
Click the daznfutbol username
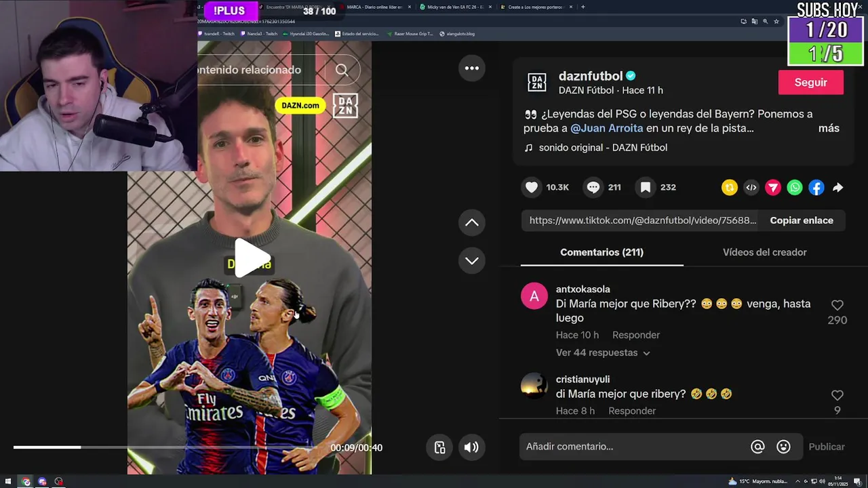point(591,76)
